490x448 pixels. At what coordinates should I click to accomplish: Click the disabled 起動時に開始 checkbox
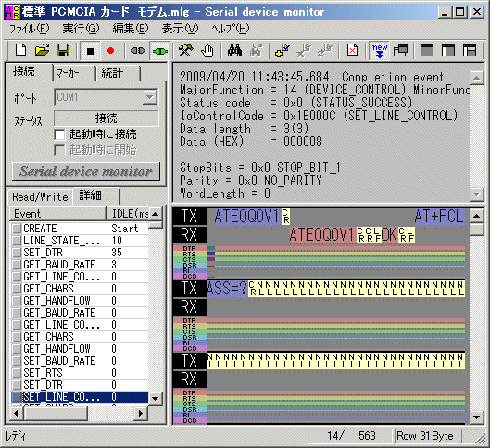pyautogui.click(x=59, y=150)
